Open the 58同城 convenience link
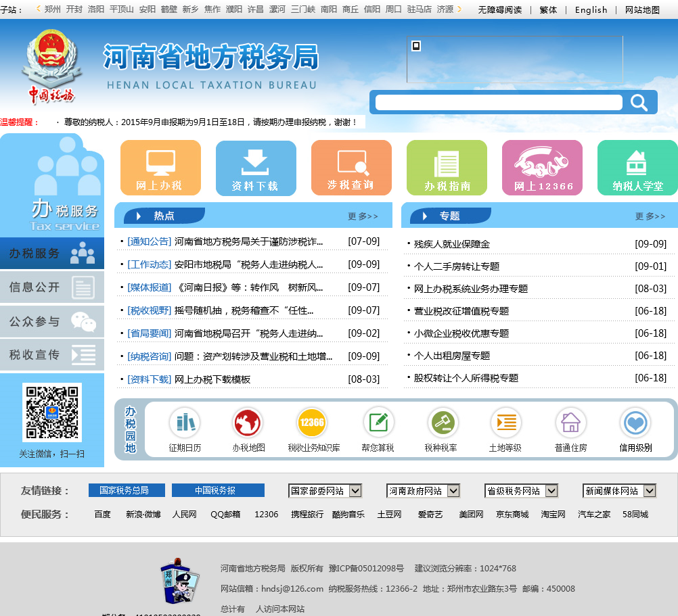 [x=635, y=515]
